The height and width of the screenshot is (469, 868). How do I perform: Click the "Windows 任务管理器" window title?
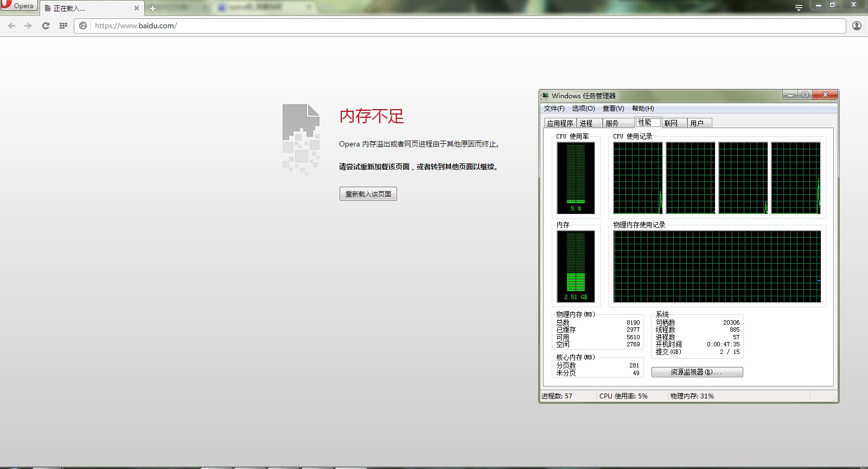[584, 96]
